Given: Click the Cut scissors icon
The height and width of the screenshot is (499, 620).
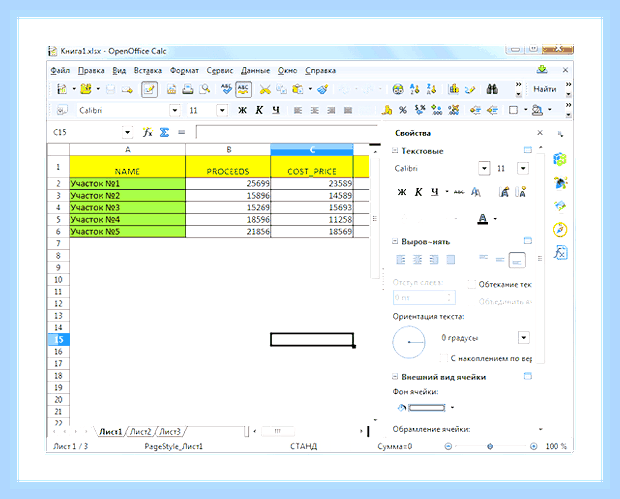Looking at the screenshot, I should [x=265, y=89].
